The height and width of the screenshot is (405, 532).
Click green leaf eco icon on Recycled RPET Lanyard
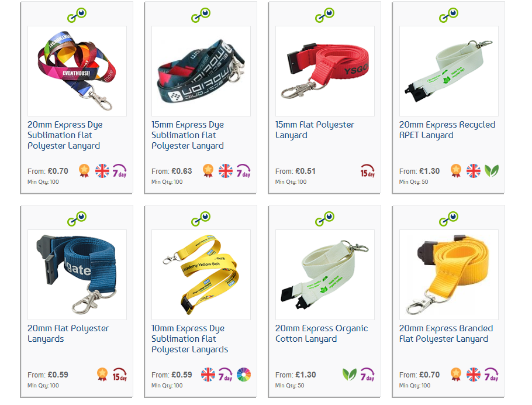click(x=492, y=171)
